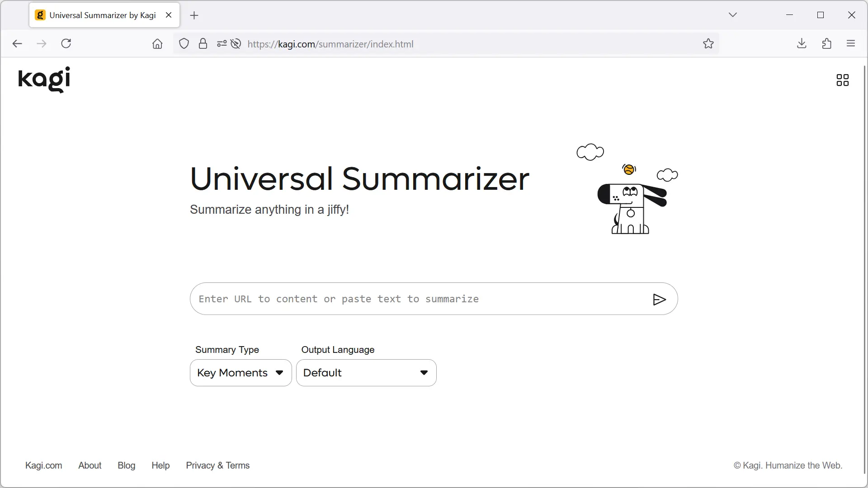Open the extensions puzzle icon
Viewport: 868px width, 488px height.
(827, 43)
